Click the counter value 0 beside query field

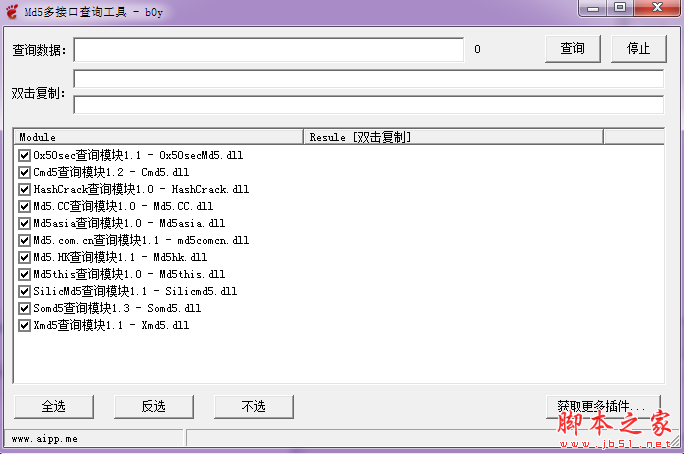(477, 49)
